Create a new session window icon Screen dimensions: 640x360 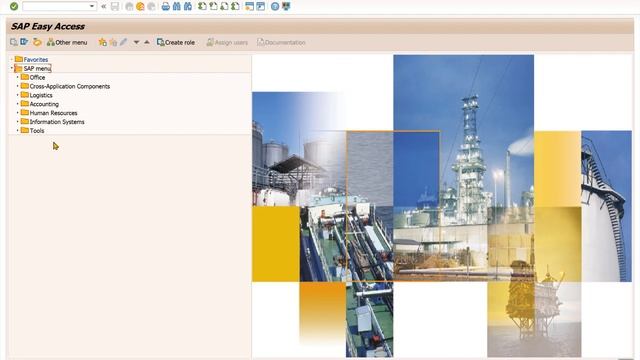click(x=249, y=6)
